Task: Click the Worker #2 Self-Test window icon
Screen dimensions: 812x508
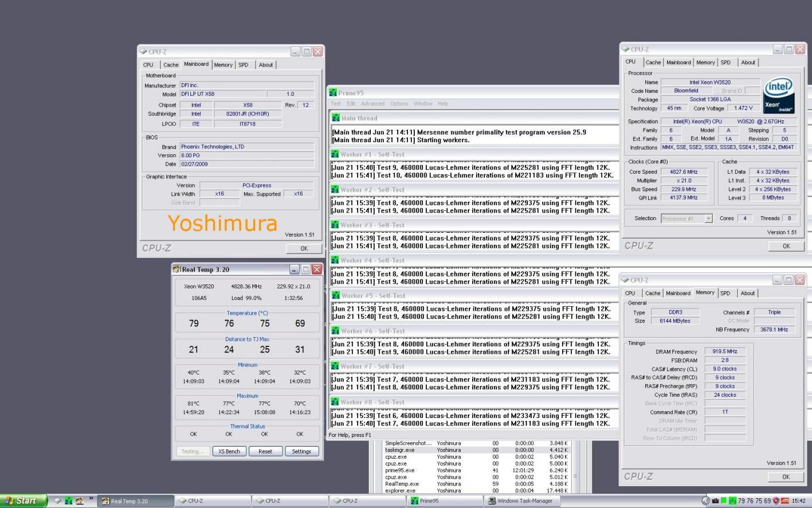Action: point(335,190)
